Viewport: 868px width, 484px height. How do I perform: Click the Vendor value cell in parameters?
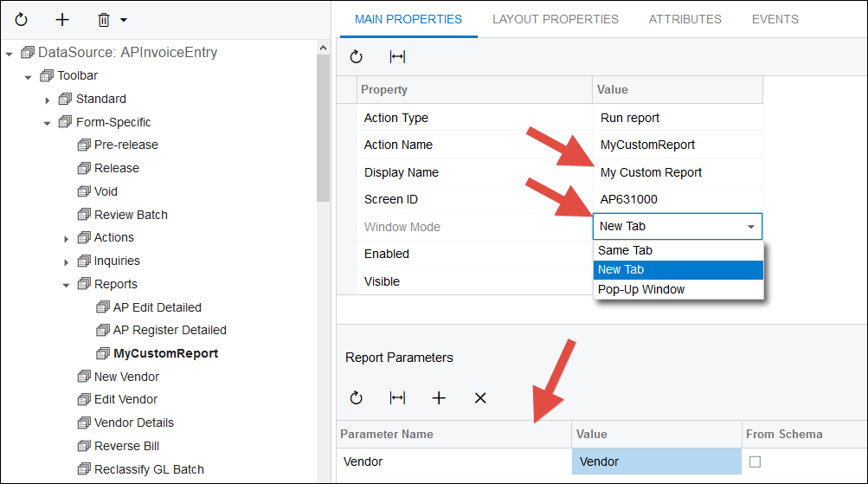click(x=656, y=462)
